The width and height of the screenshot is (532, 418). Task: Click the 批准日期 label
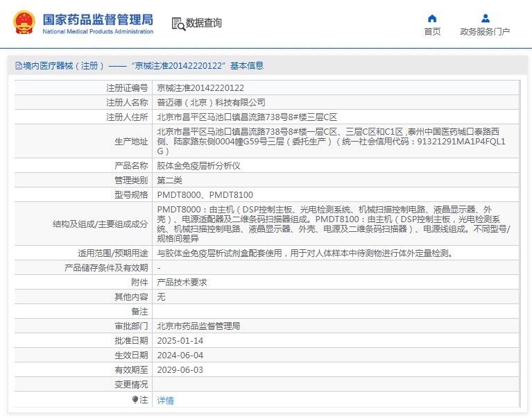click(x=131, y=341)
